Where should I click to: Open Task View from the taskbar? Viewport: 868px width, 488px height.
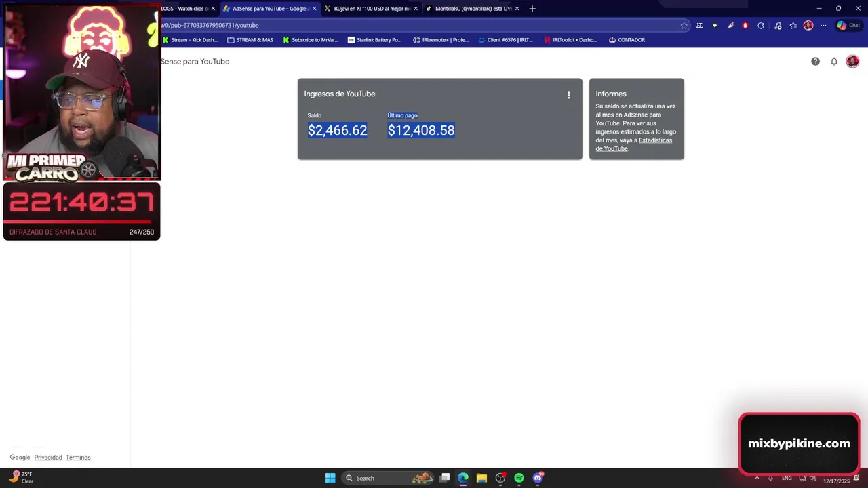445,478
